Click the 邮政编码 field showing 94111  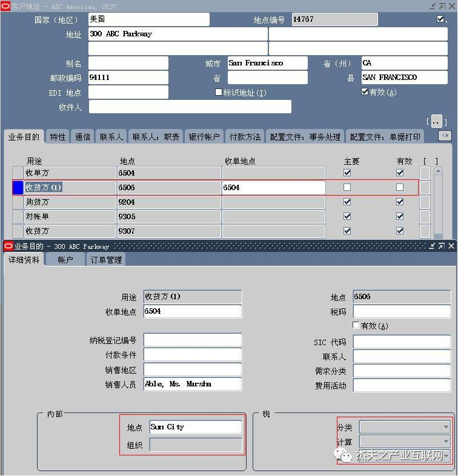(128, 78)
